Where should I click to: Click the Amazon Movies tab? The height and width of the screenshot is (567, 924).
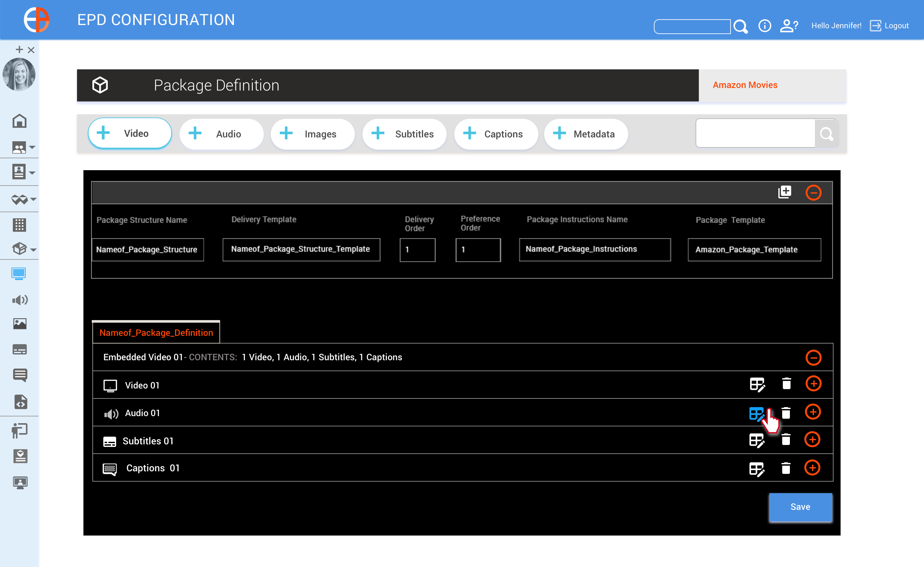point(745,85)
